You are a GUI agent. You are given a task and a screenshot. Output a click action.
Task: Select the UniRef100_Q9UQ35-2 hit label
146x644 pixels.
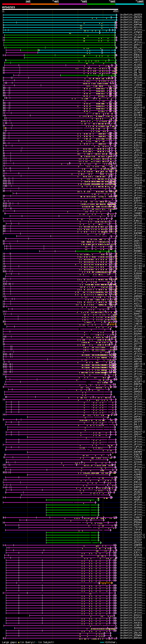point(132,180)
